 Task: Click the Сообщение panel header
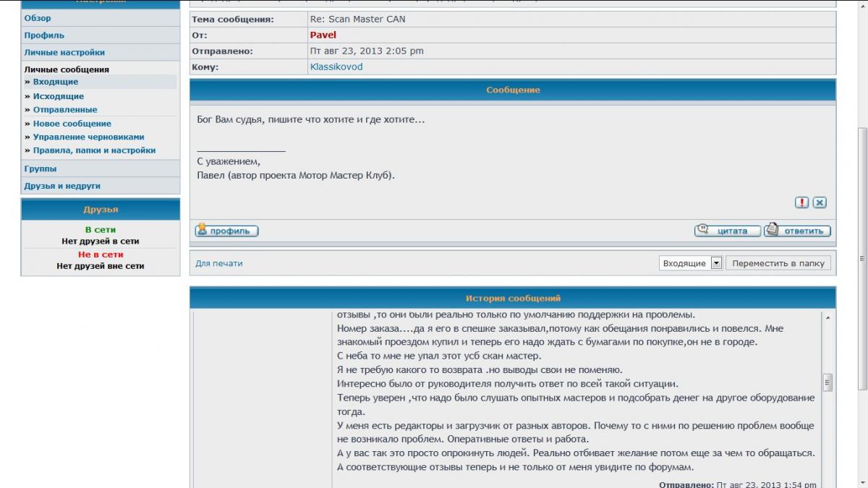[513, 90]
